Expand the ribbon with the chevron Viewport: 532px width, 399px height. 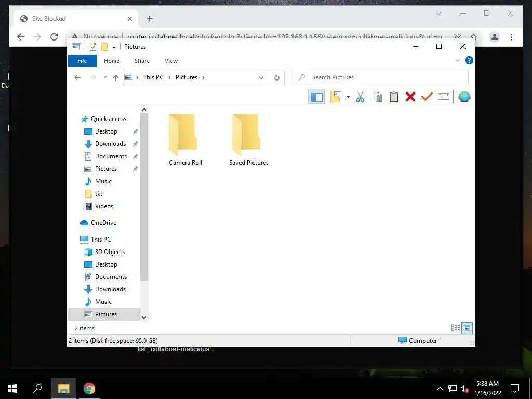click(457, 60)
